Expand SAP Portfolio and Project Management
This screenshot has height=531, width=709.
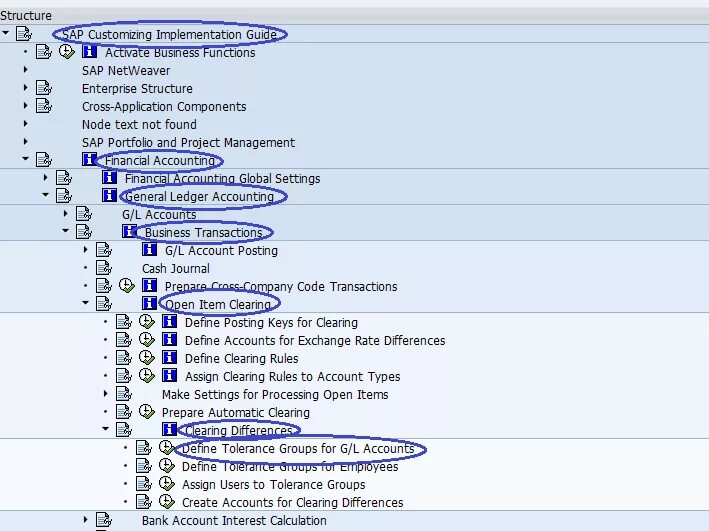(x=25, y=142)
